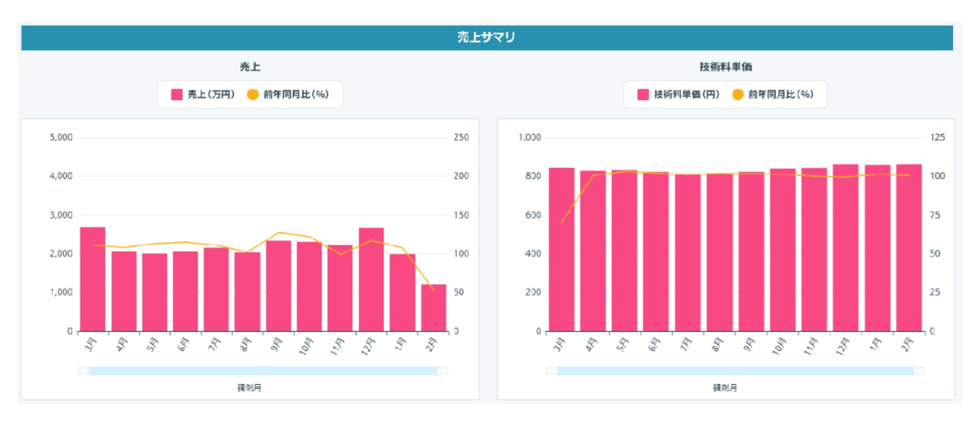This screenshot has width=980, height=422.
Task: Click the pink 技術料単価(円) legend square
Action: coord(643,94)
